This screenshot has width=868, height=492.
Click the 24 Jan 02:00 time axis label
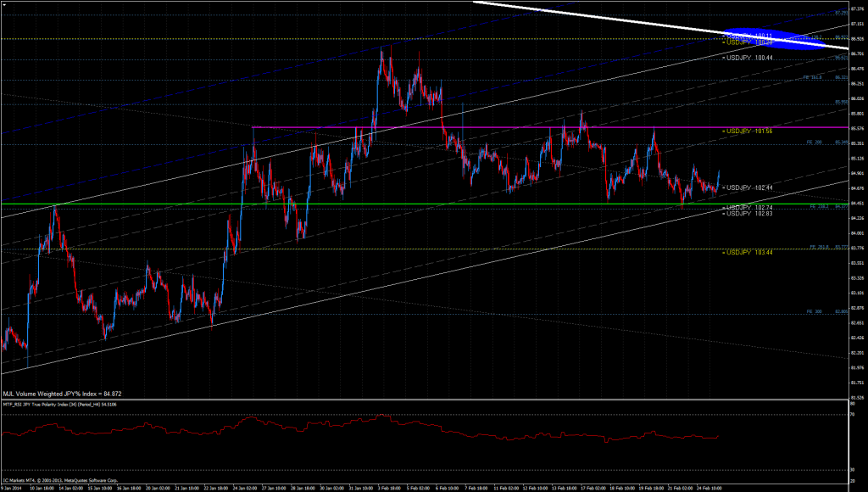[x=245, y=488]
